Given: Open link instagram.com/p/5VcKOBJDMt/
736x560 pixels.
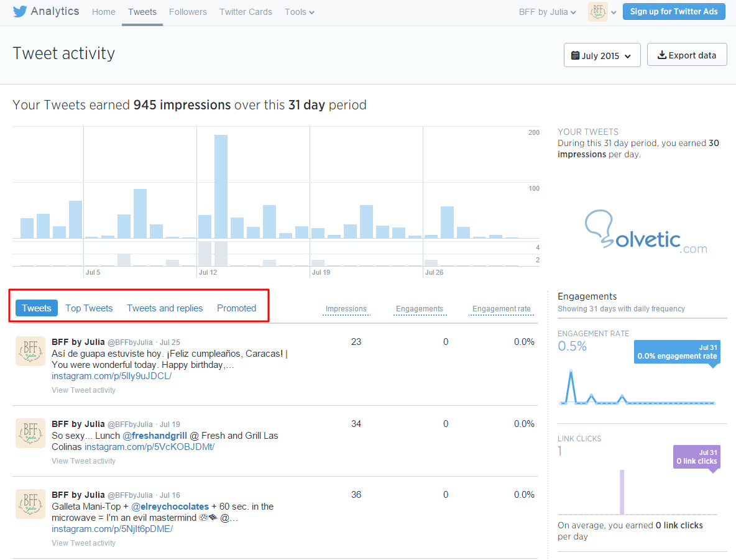Looking at the screenshot, I should [149, 447].
